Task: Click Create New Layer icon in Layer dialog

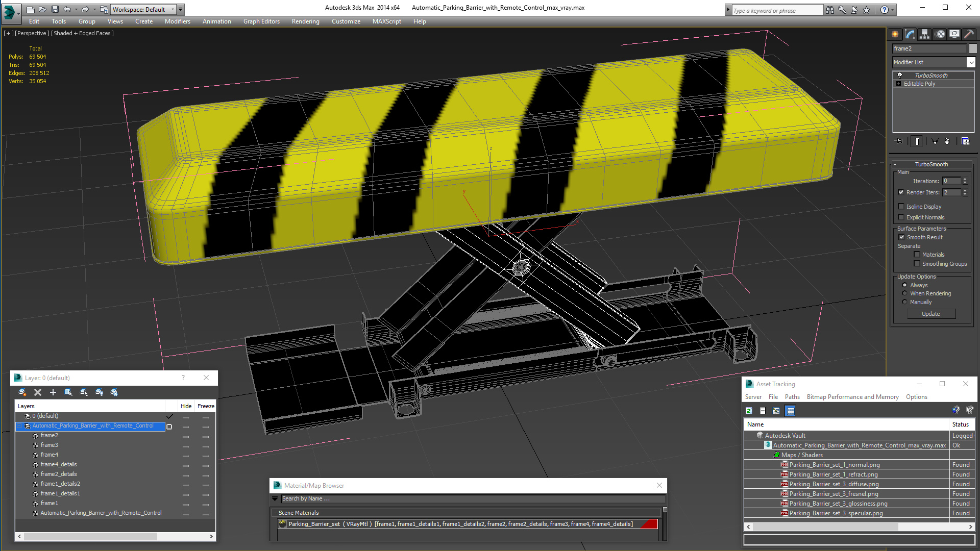Action: tap(22, 392)
